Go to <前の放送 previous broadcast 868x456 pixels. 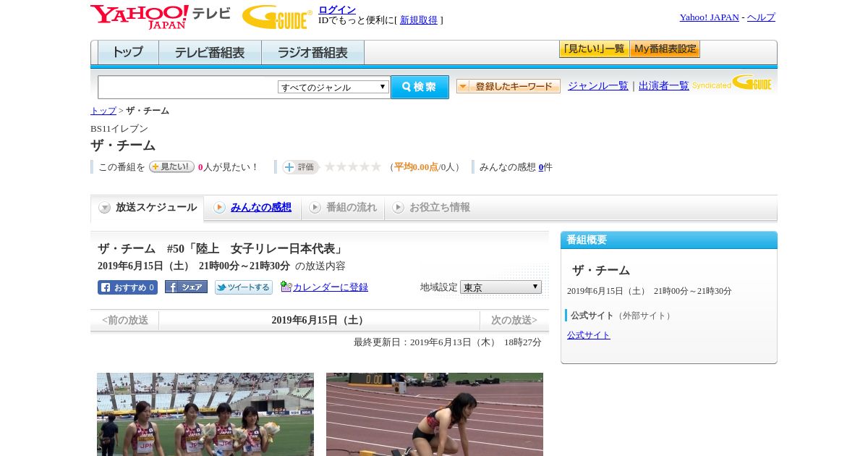click(125, 320)
